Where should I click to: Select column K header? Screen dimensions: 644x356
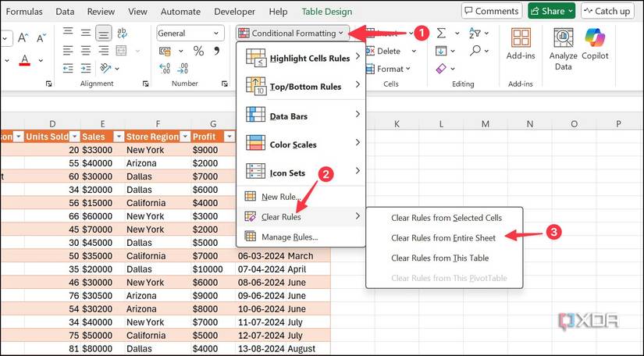pos(397,124)
